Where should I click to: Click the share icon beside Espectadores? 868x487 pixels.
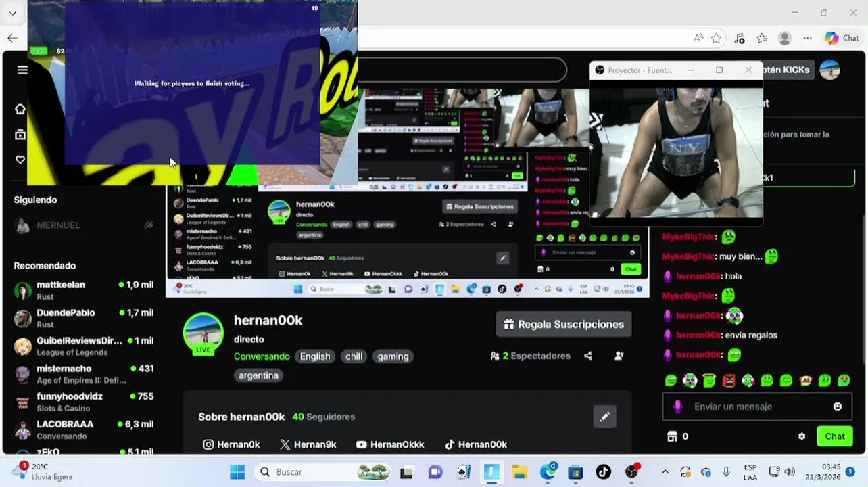588,356
